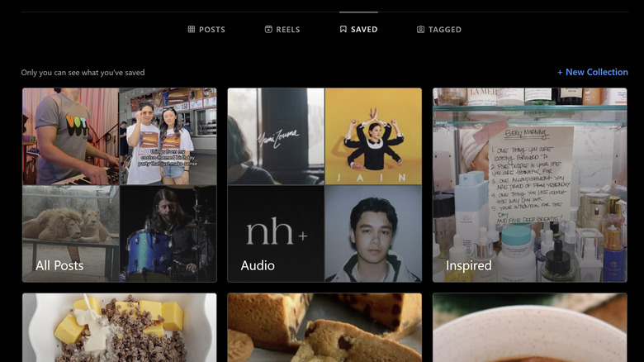The image size is (644, 362).
Task: Open the Inspired collection
Action: (530, 185)
